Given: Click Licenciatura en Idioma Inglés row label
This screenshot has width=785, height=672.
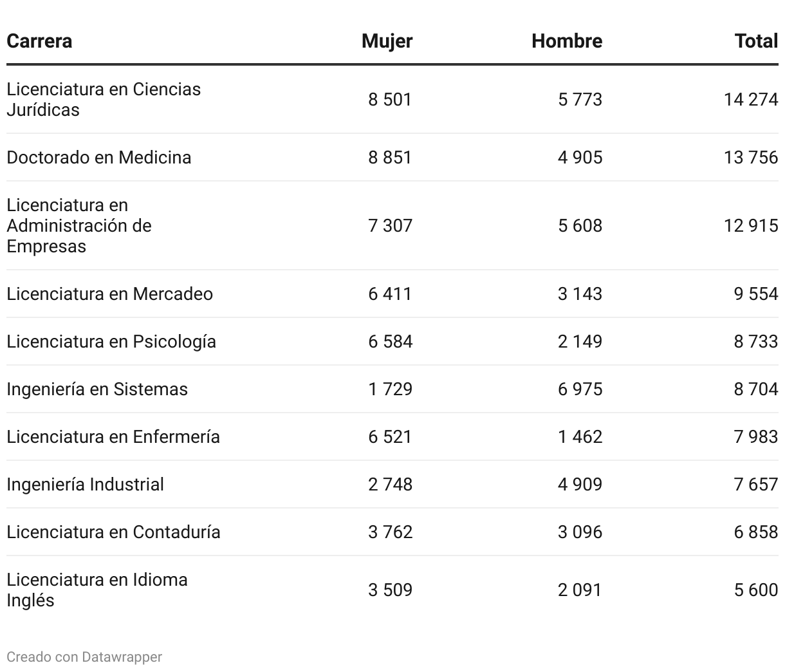Looking at the screenshot, I should click(97, 590).
